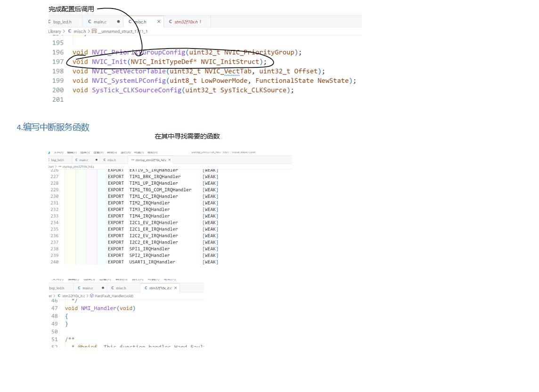Close the startup_stm32f10x_hd.s tab
Image resolution: width=539 pixels, height=392 pixels.
click(170, 160)
